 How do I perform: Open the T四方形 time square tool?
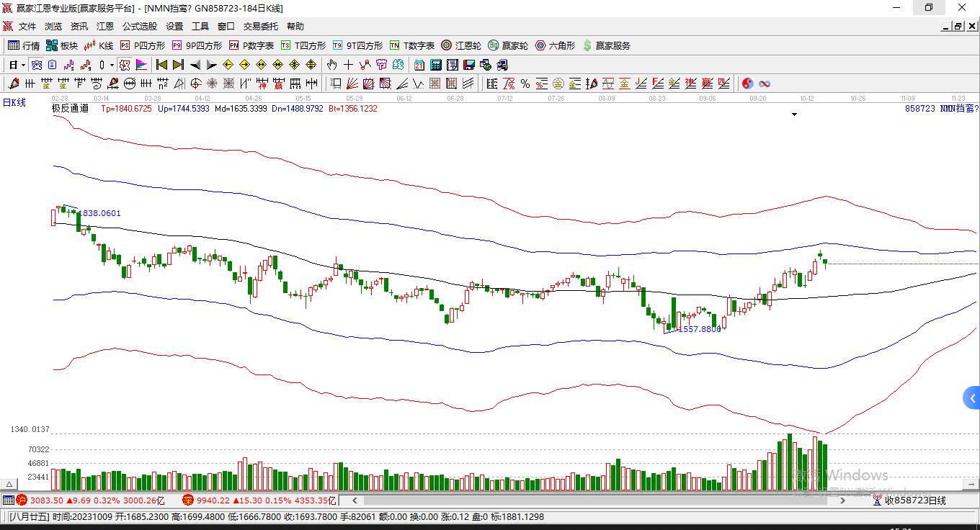(303, 45)
